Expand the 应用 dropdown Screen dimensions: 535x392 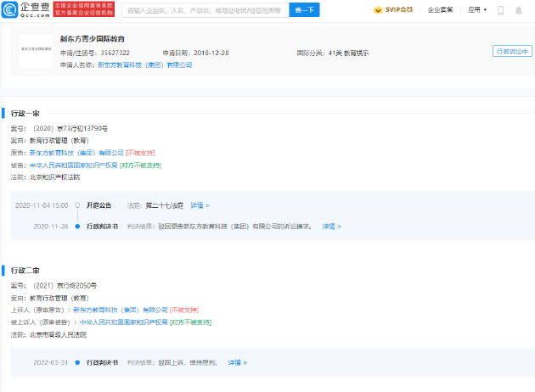(x=477, y=10)
